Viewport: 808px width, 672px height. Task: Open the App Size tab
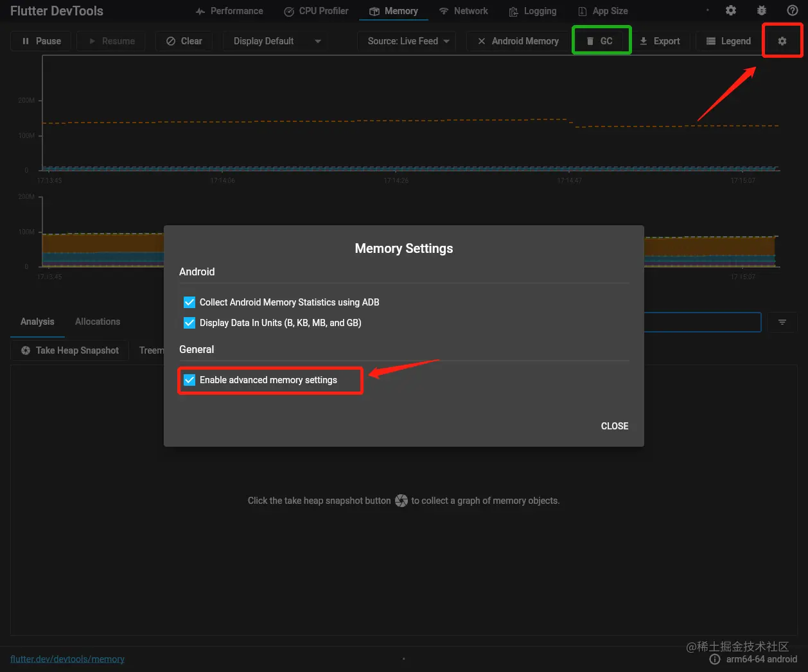(602, 11)
